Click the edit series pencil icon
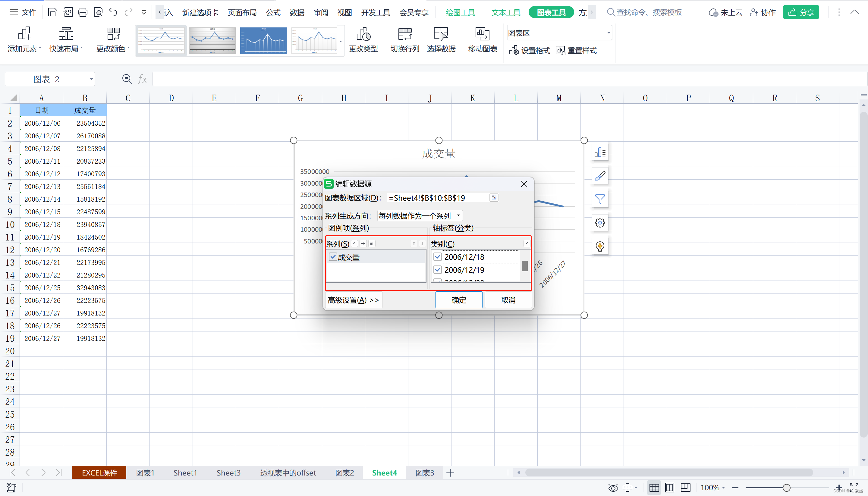Screen dimensions: 868x496 click(355, 243)
